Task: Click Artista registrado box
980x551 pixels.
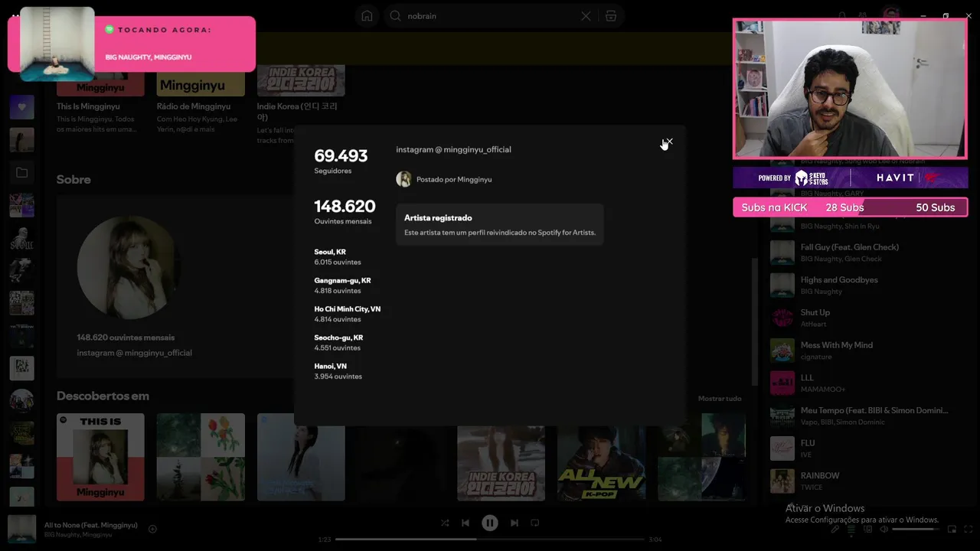Action: 500,224
